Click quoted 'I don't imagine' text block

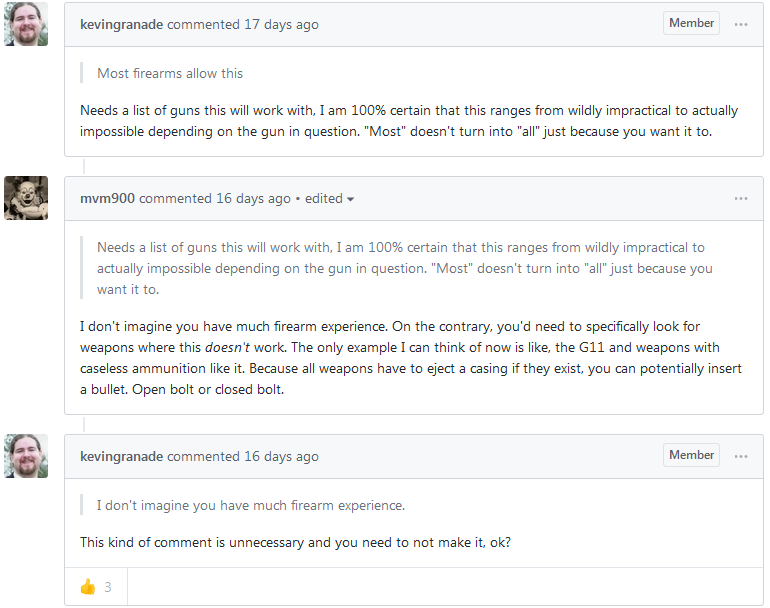(x=251, y=505)
